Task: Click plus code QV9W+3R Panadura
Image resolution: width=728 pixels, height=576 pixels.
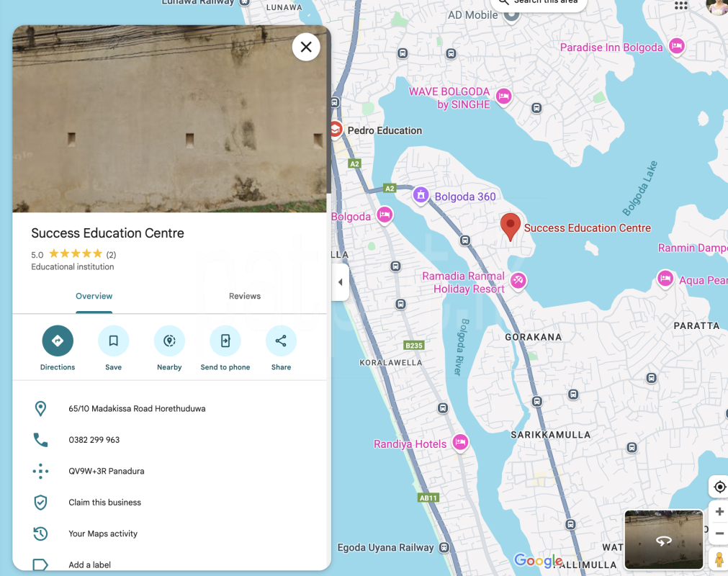Action: coord(107,471)
